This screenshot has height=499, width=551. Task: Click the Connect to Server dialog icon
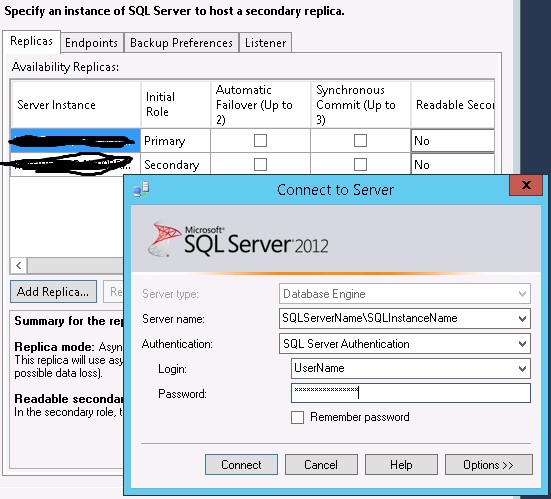coord(141,189)
